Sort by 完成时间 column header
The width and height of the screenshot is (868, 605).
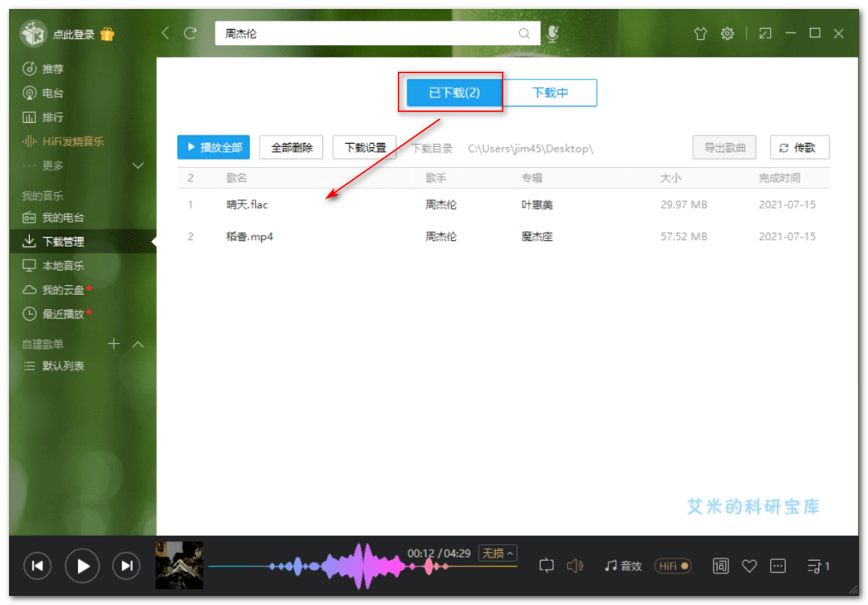779,178
